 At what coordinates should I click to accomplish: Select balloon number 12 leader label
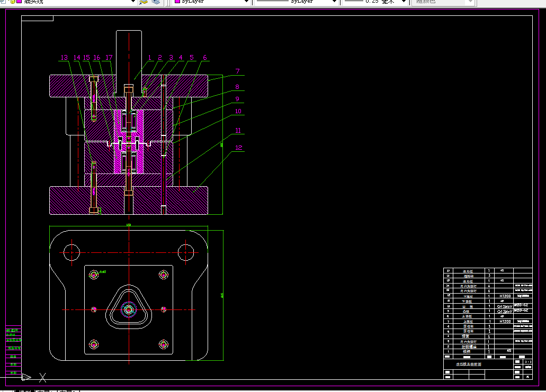click(238, 148)
